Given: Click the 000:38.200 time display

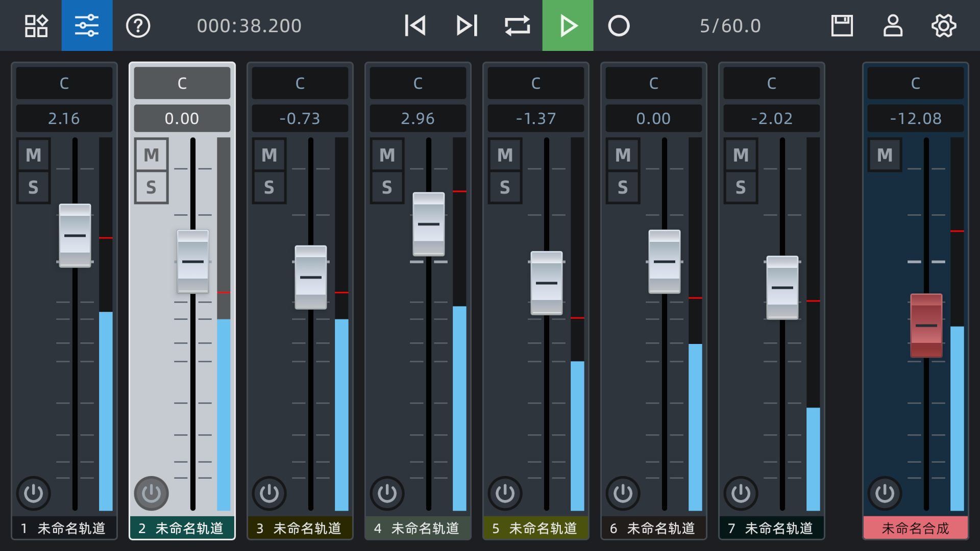Looking at the screenshot, I should point(250,26).
